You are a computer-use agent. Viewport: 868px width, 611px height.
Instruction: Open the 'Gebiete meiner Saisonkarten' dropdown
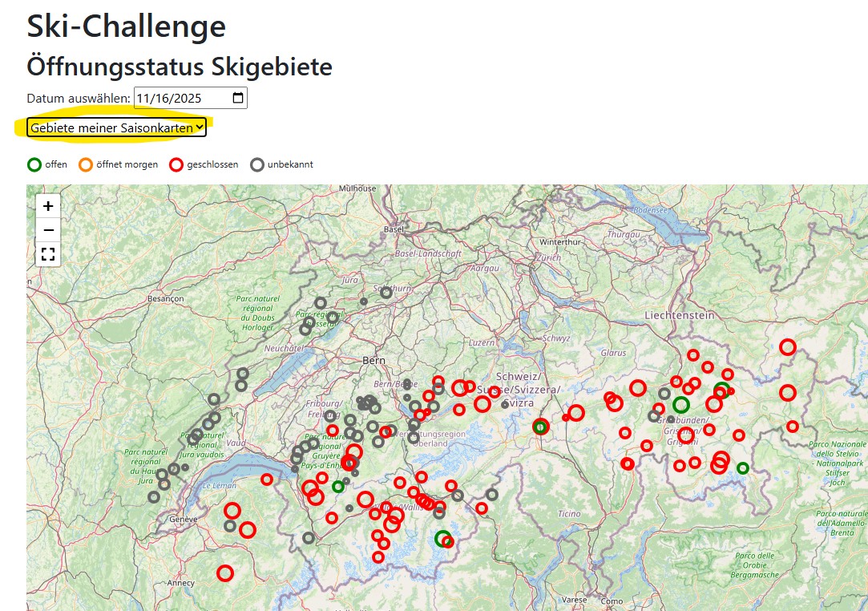(x=117, y=127)
